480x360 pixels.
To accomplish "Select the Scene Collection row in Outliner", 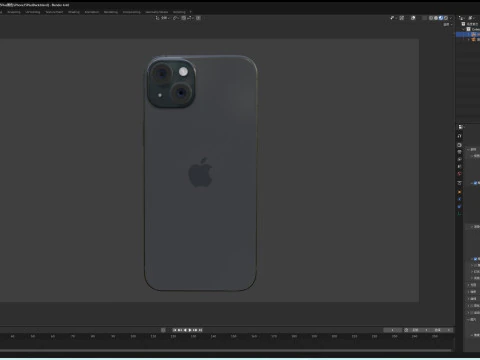I will pyautogui.click(x=471, y=24).
